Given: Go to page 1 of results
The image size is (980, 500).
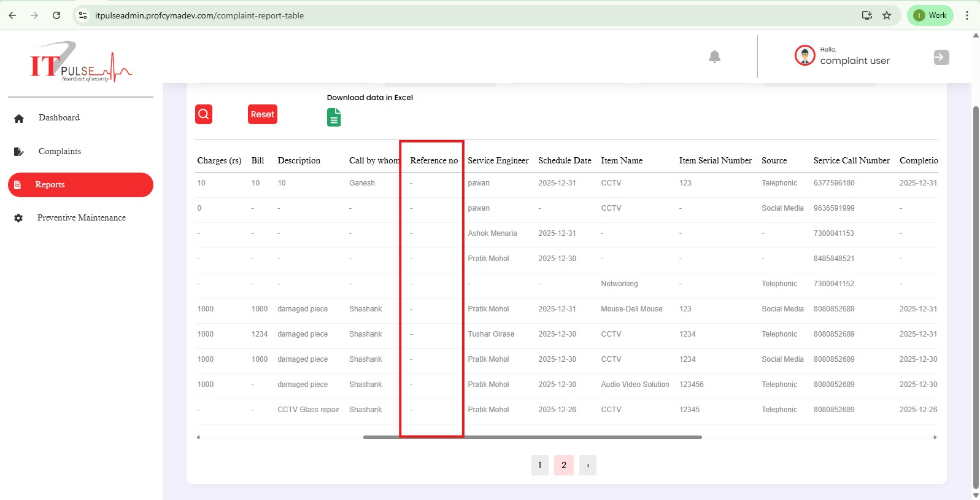Looking at the screenshot, I should tap(539, 466).
